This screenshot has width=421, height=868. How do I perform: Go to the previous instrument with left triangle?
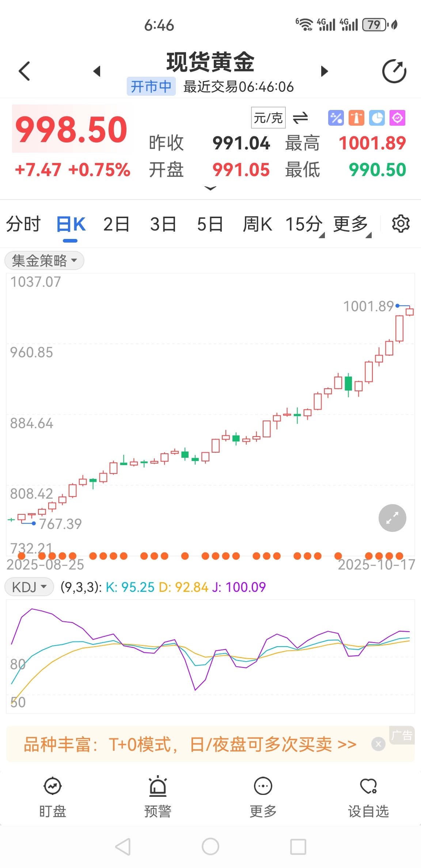tap(97, 71)
